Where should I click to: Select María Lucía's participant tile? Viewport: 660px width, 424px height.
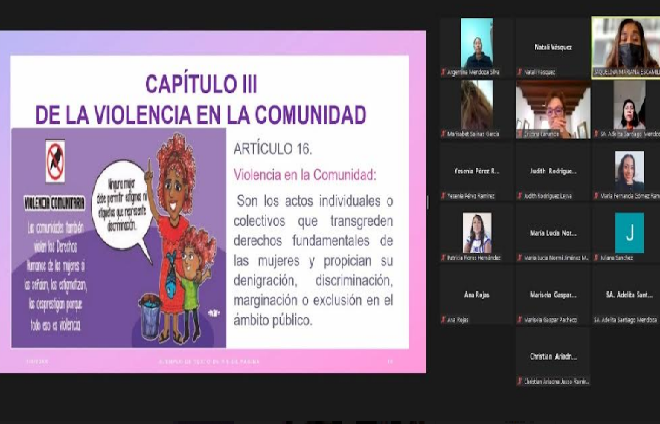coord(552,233)
